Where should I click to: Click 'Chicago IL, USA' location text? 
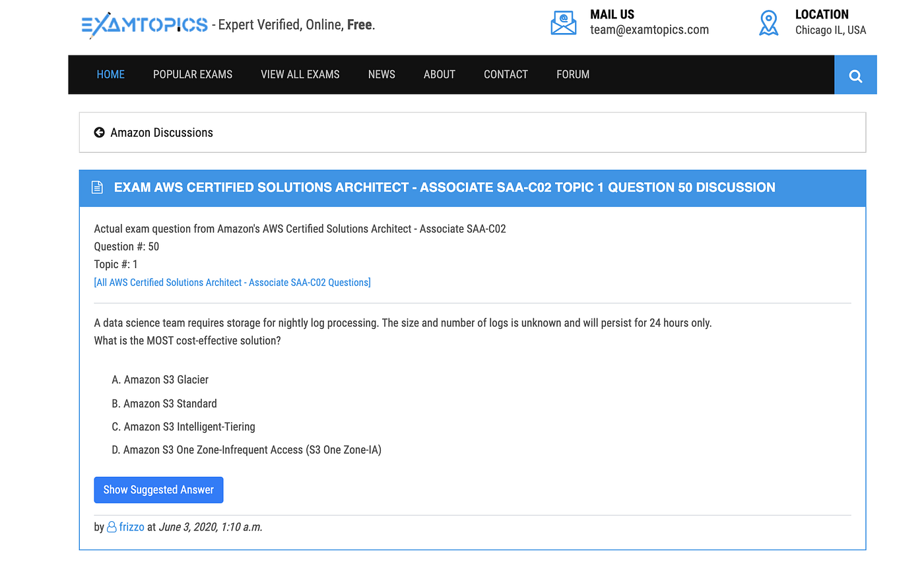coord(830,30)
